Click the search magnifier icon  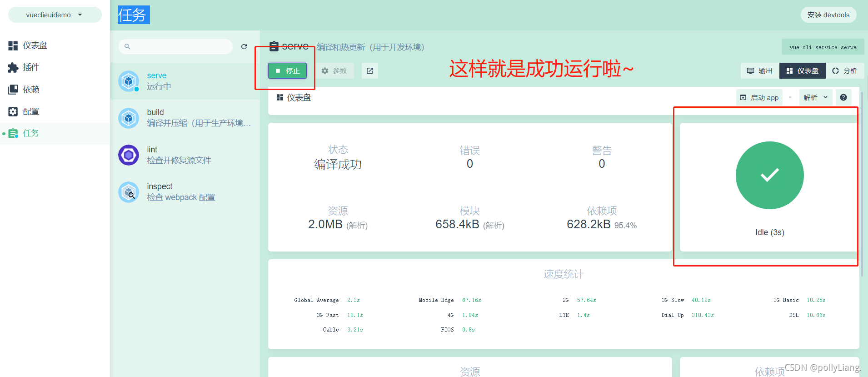point(127,46)
